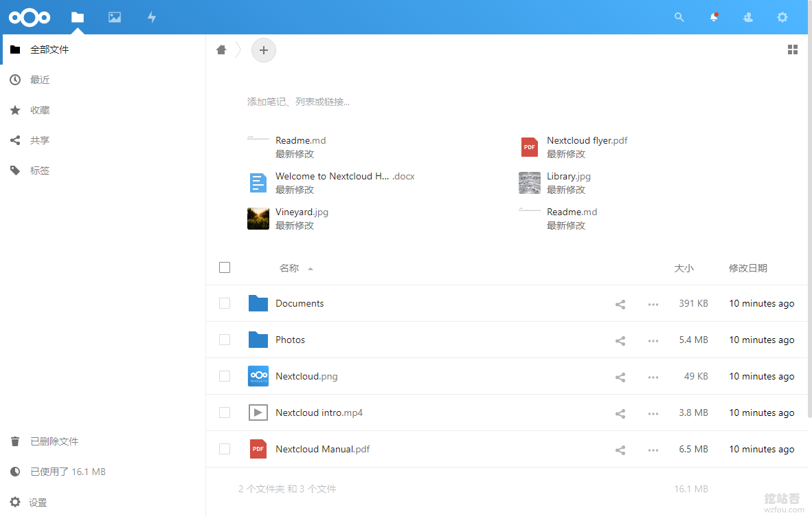
Task: Click the Vineyard.jpg thumbnail image
Action: coord(258,219)
